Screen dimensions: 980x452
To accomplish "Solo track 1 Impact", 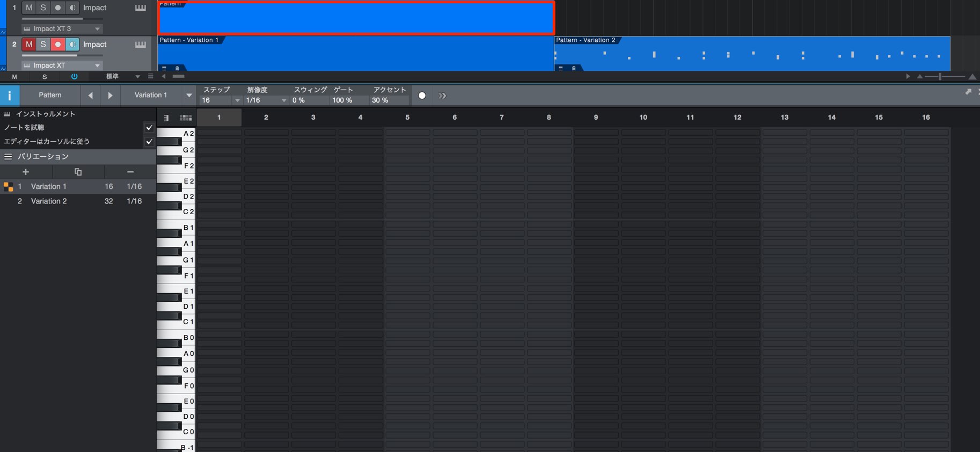I will 43,8.
